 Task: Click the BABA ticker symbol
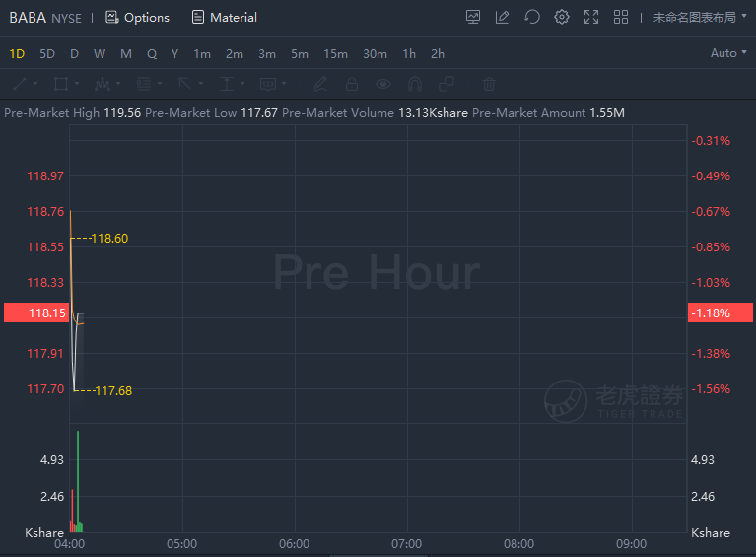pos(28,18)
